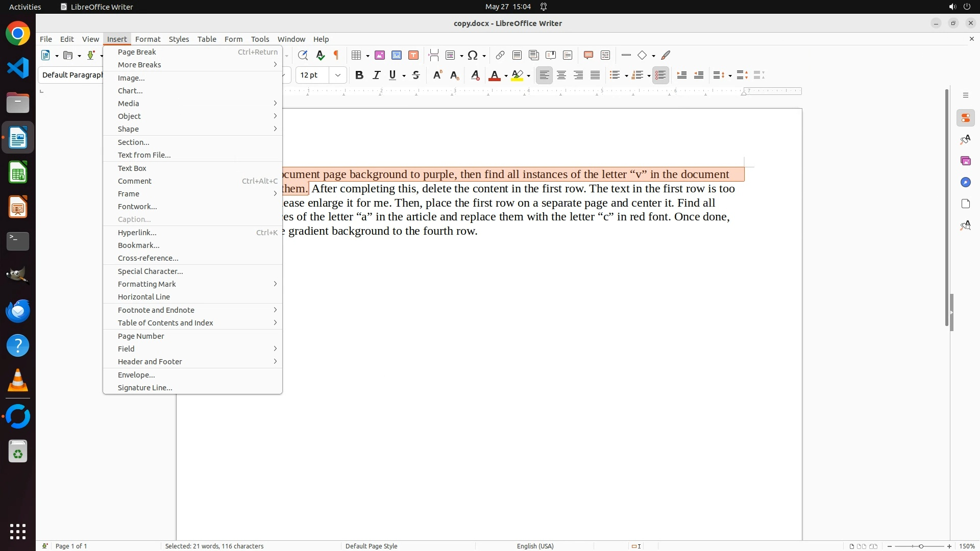Toggle Justified alignment button
The height and width of the screenshot is (551, 980).
click(x=595, y=76)
